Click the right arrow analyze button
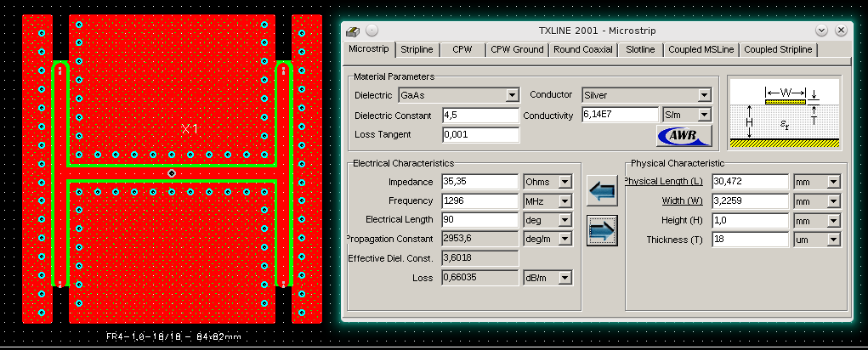The image size is (868, 350). point(602,231)
